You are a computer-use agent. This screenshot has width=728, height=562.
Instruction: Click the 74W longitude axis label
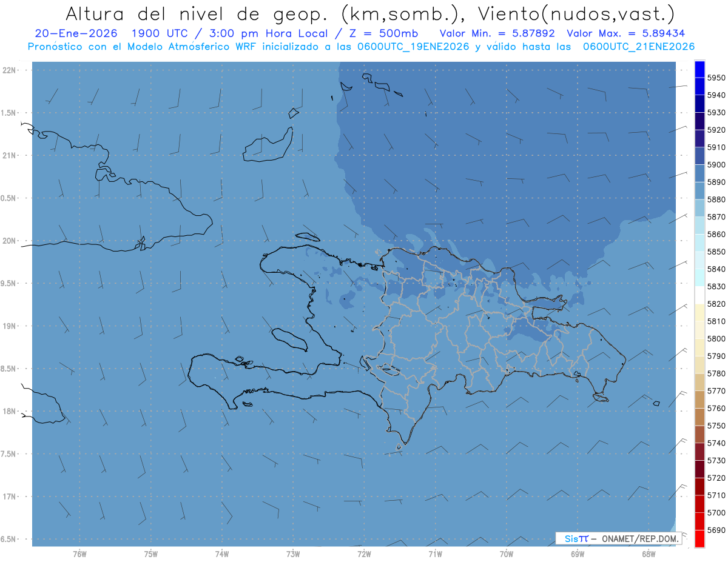click(x=222, y=554)
